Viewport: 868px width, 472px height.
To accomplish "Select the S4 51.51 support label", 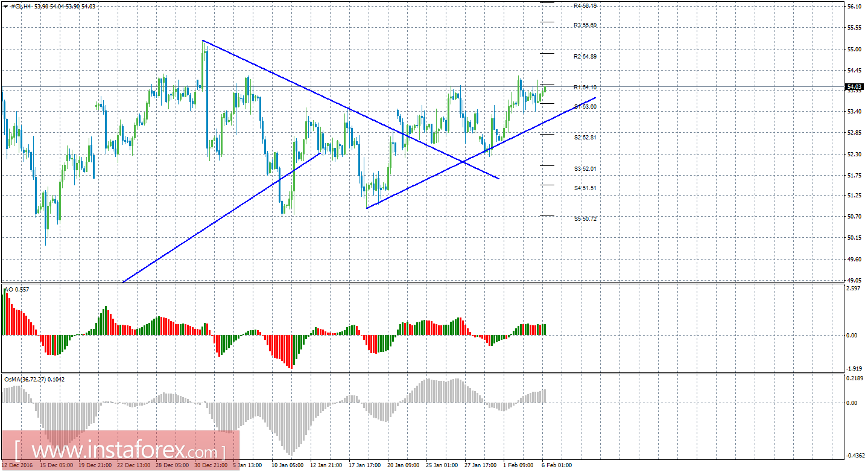I will coord(585,188).
